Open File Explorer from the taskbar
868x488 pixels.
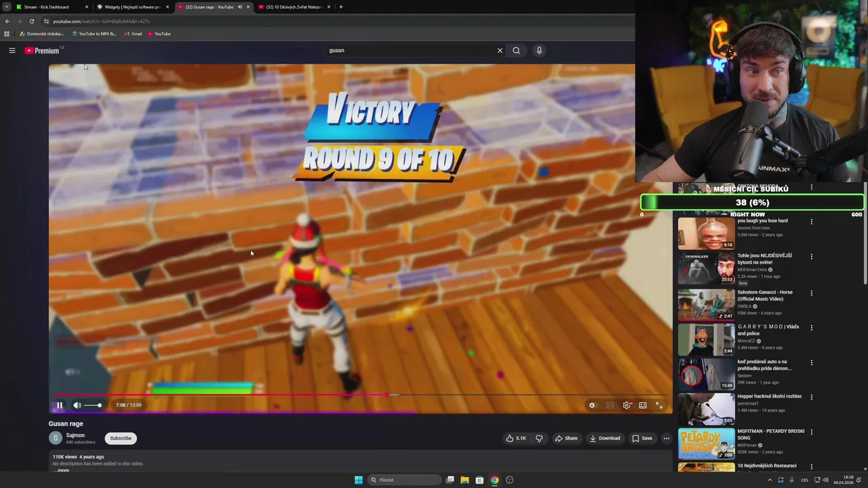(465, 480)
